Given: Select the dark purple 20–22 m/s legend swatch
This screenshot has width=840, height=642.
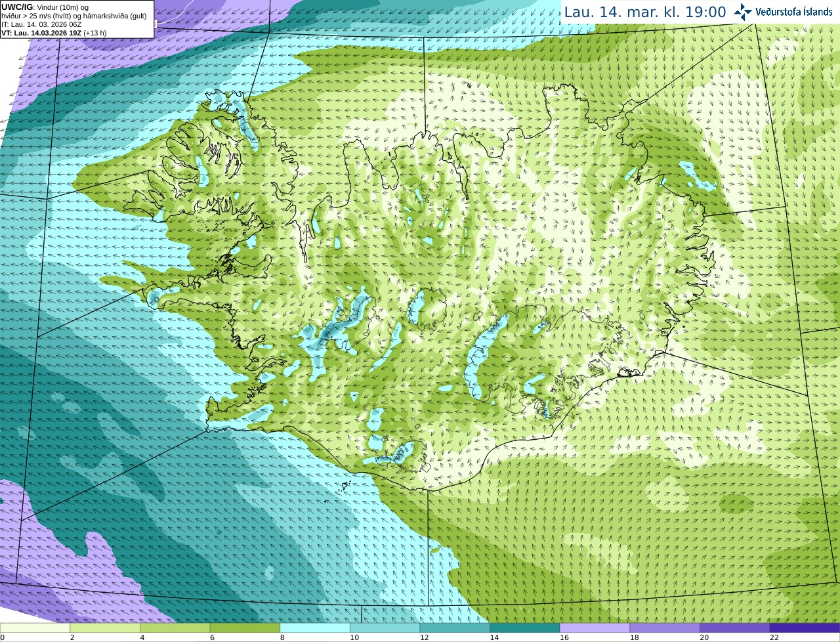Looking at the screenshot, I should pyautogui.click(x=735, y=628).
